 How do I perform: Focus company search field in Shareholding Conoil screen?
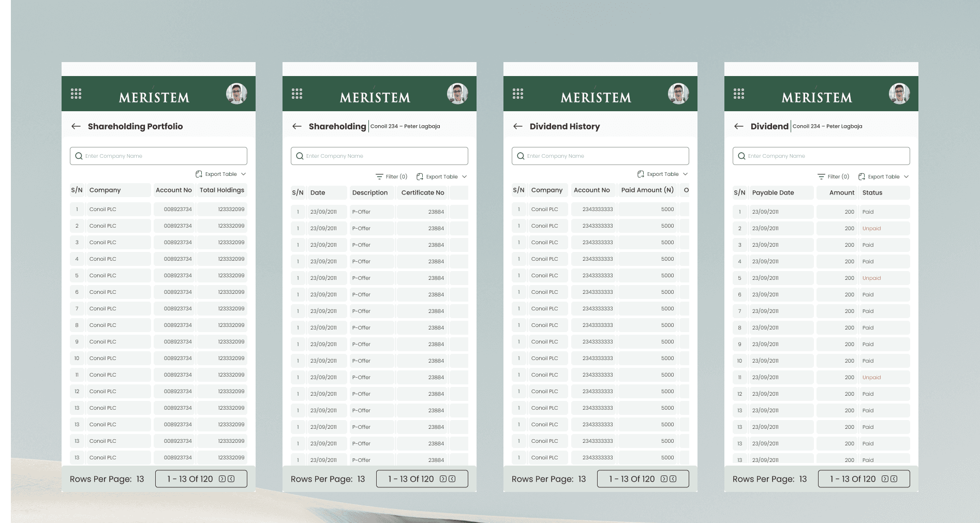(x=379, y=156)
